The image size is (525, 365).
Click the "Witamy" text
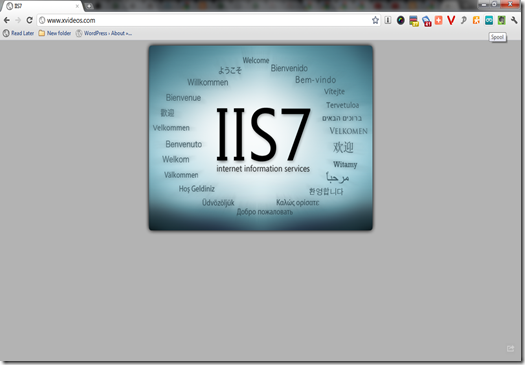pyautogui.click(x=345, y=164)
